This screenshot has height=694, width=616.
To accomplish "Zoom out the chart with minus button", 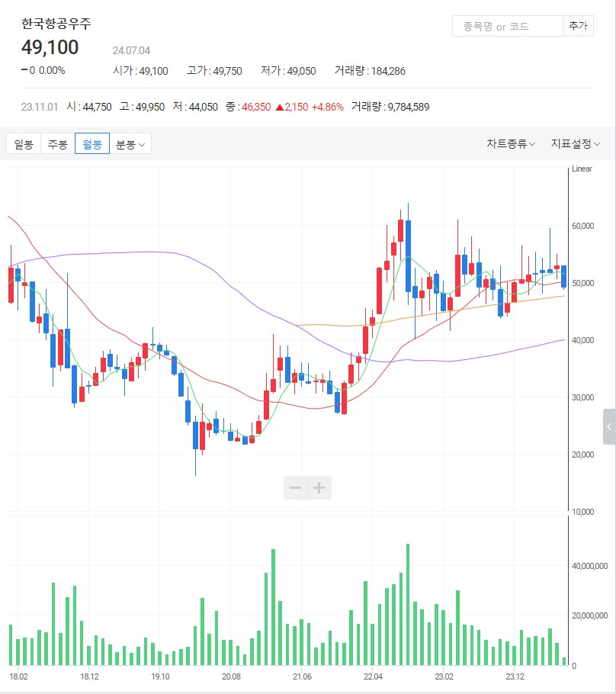I will (296, 488).
